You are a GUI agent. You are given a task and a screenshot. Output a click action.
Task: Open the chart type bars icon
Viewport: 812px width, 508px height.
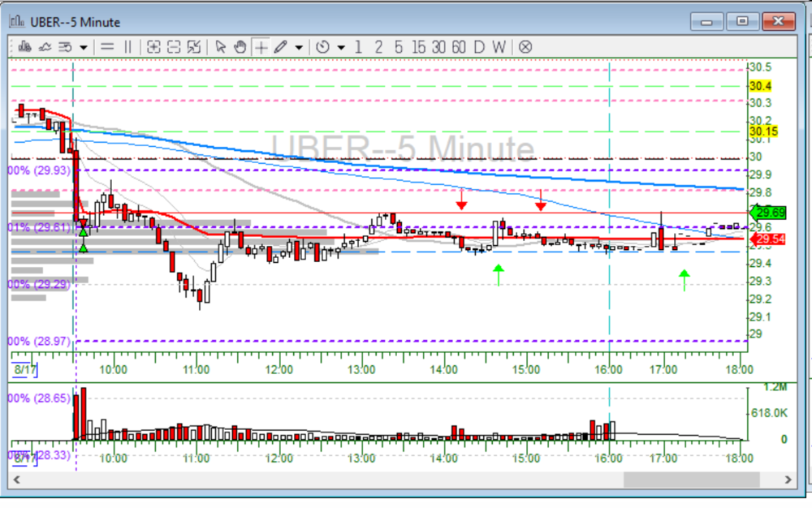[x=24, y=46]
